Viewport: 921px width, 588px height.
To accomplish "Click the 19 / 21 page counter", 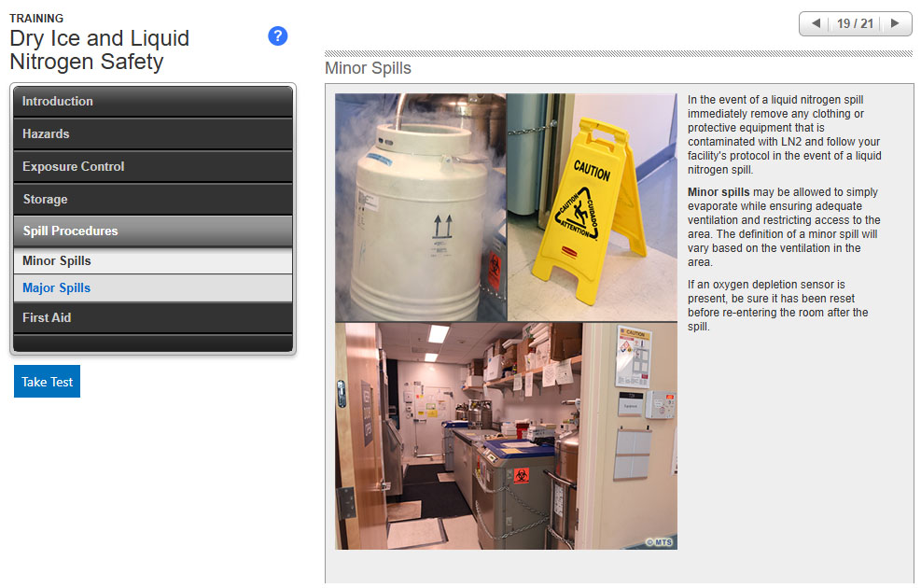I will click(855, 23).
